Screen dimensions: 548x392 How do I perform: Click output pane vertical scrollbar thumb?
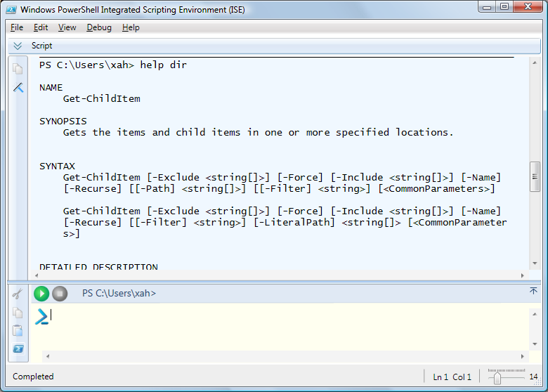tap(535, 176)
